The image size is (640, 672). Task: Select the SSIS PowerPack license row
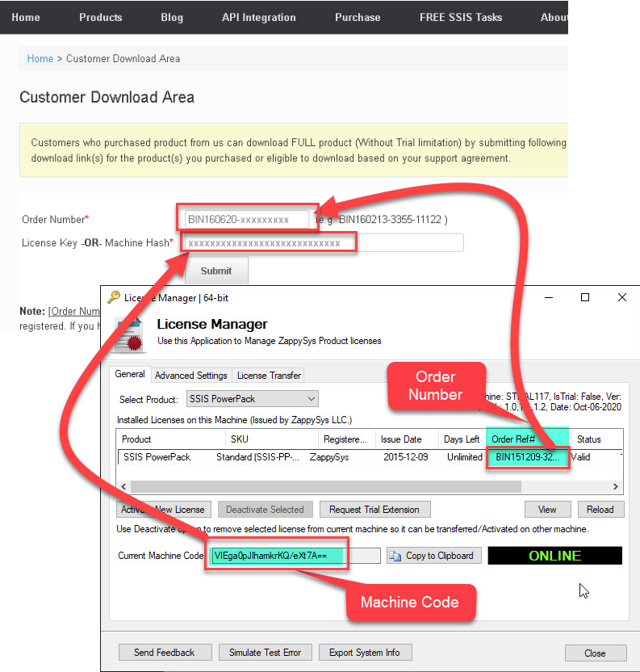(370, 457)
